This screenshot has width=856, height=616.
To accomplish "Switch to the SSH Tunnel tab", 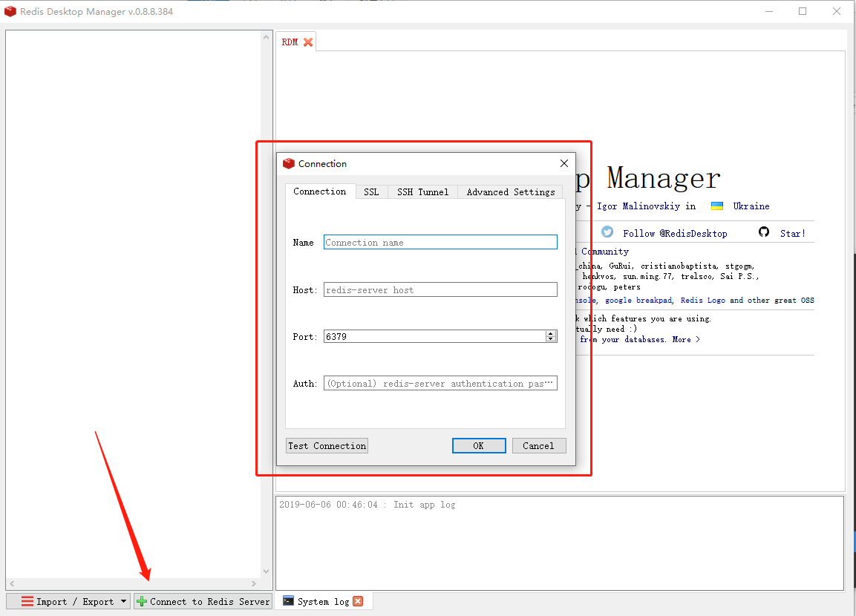I will pos(422,192).
